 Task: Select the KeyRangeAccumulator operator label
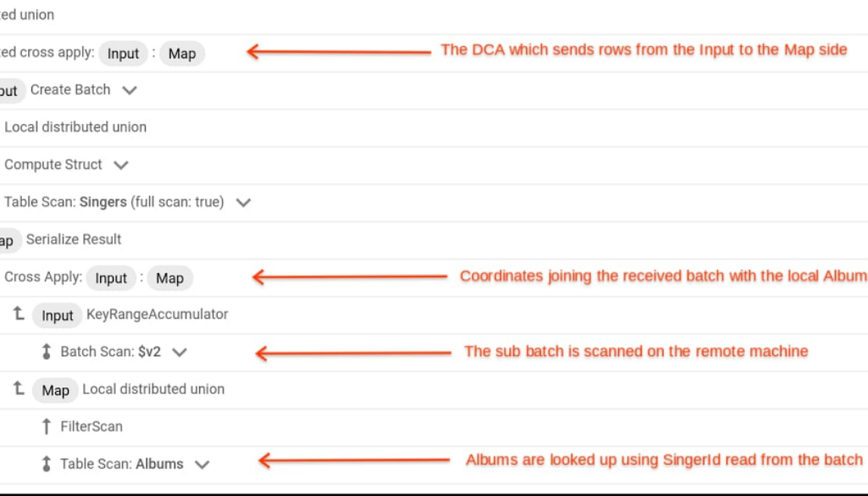click(x=157, y=315)
